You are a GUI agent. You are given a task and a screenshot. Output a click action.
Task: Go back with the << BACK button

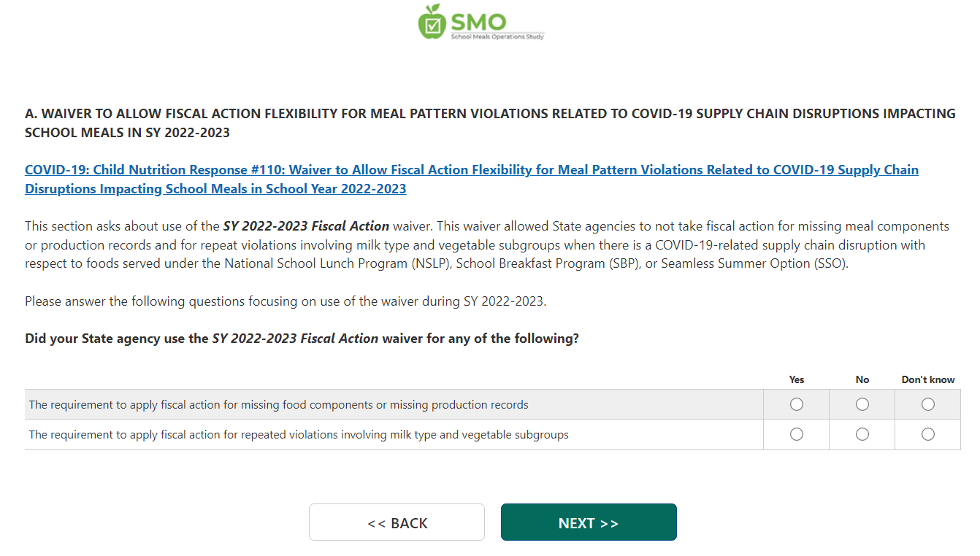(397, 522)
